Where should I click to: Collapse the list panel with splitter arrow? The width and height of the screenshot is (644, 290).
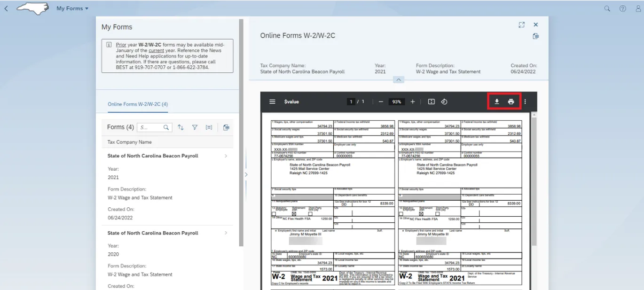(246, 174)
